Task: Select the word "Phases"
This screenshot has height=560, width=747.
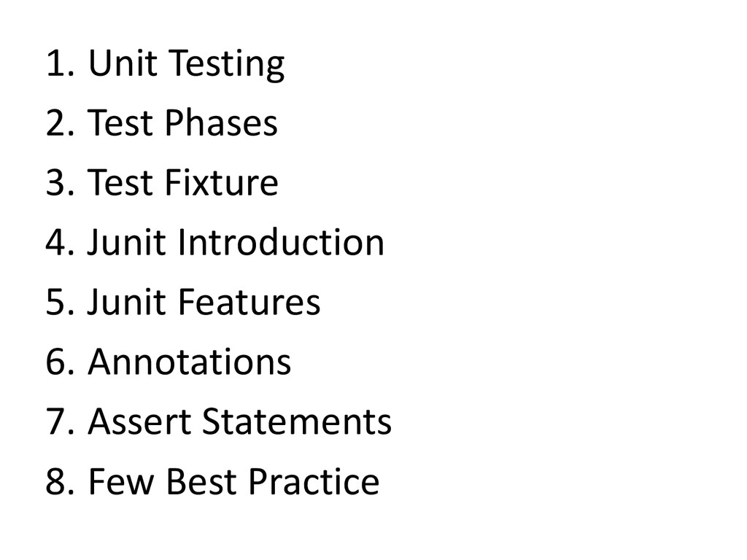Action: 222,122
